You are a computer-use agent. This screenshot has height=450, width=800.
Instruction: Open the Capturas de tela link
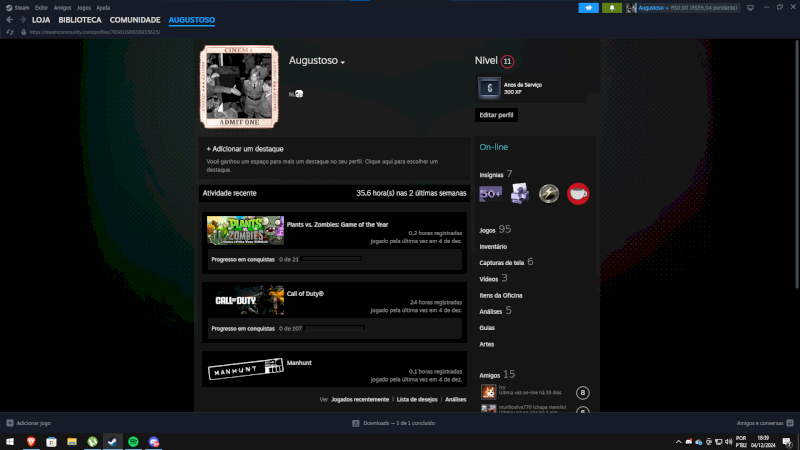click(x=503, y=262)
